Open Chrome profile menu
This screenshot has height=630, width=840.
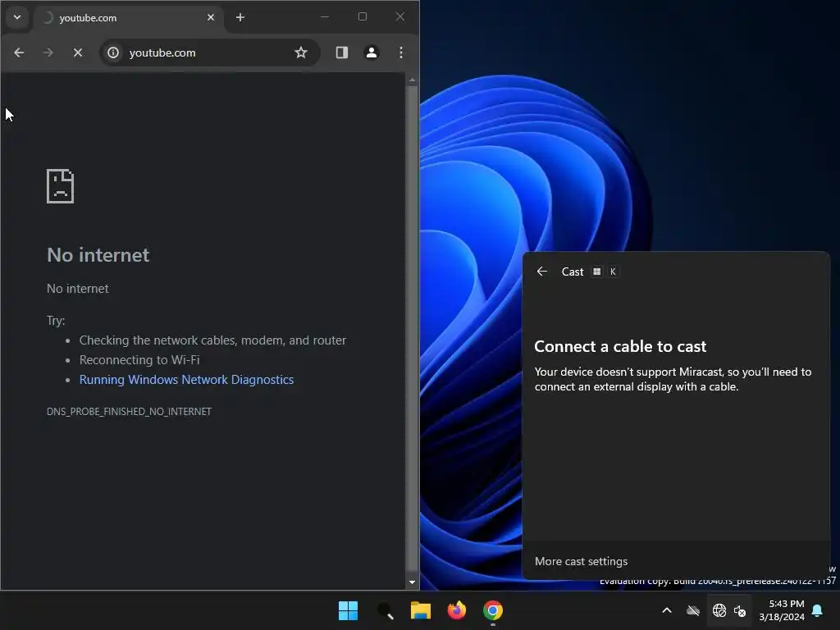point(372,52)
